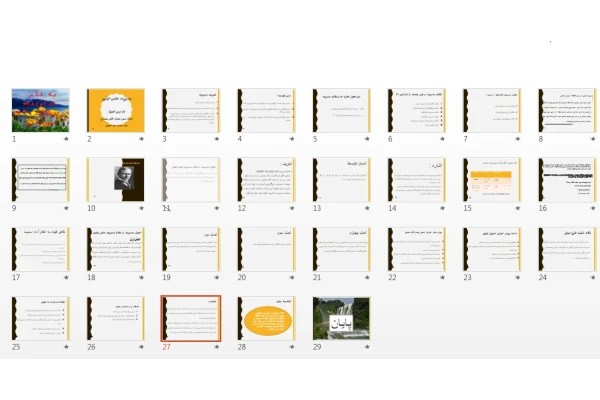The height and width of the screenshot is (400, 600).
Task: Select slide 11 thumbnail
Action: click(191, 180)
